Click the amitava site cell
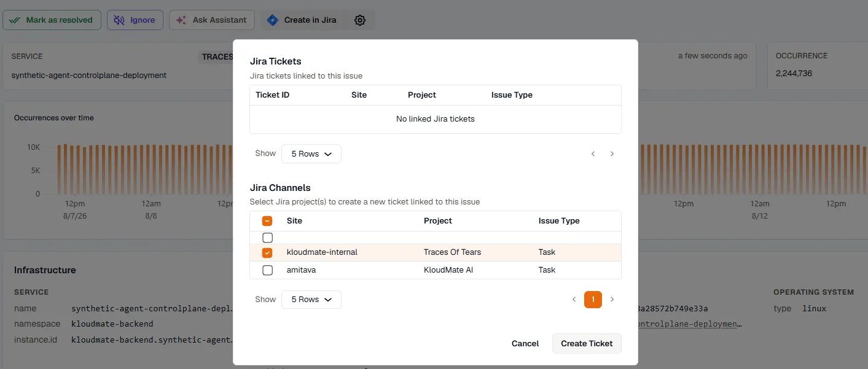The width and height of the screenshot is (868, 369). click(x=301, y=270)
